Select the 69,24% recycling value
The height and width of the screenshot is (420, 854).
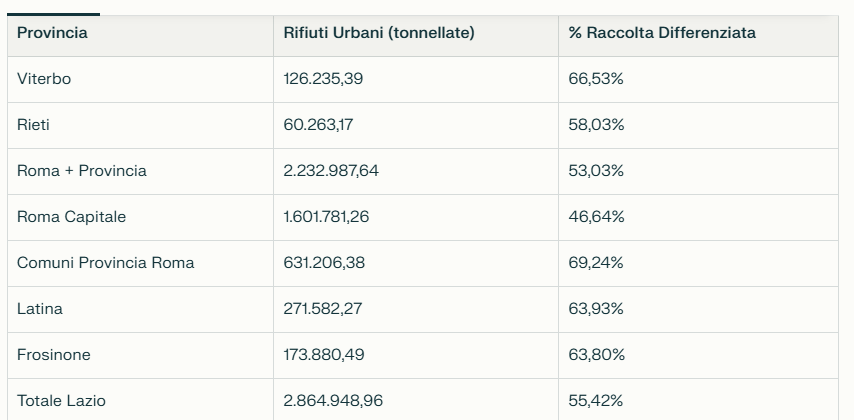tap(596, 263)
